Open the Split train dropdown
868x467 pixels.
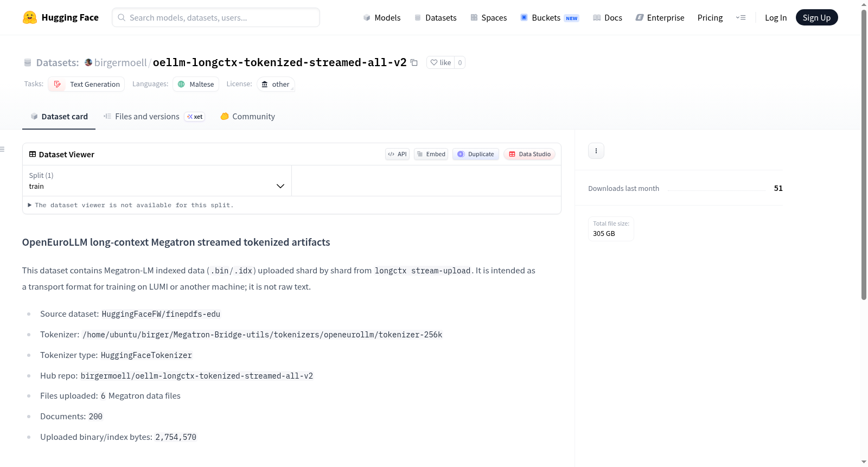coord(157,181)
